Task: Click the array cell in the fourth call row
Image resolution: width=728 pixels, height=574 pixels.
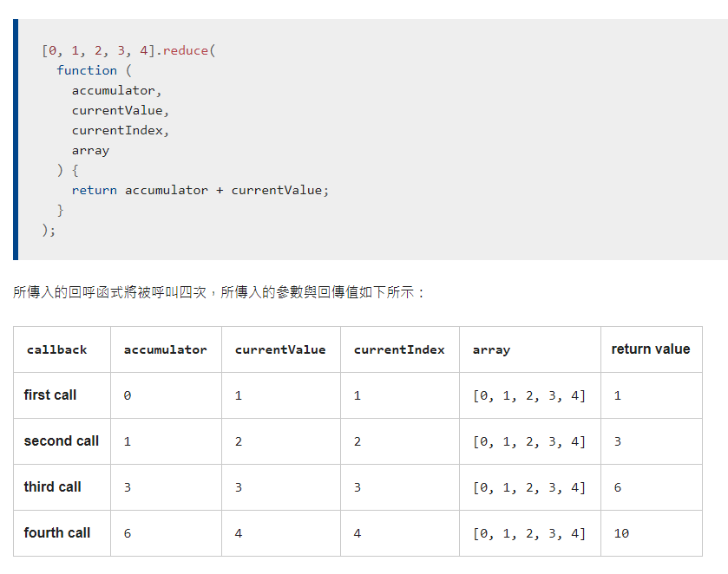Action: click(529, 533)
